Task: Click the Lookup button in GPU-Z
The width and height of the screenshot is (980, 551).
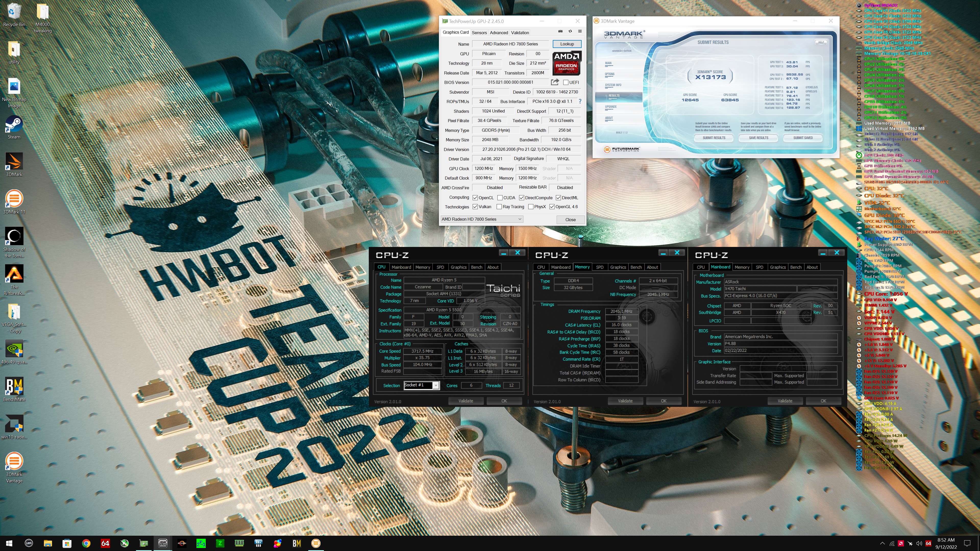Action: tap(567, 44)
